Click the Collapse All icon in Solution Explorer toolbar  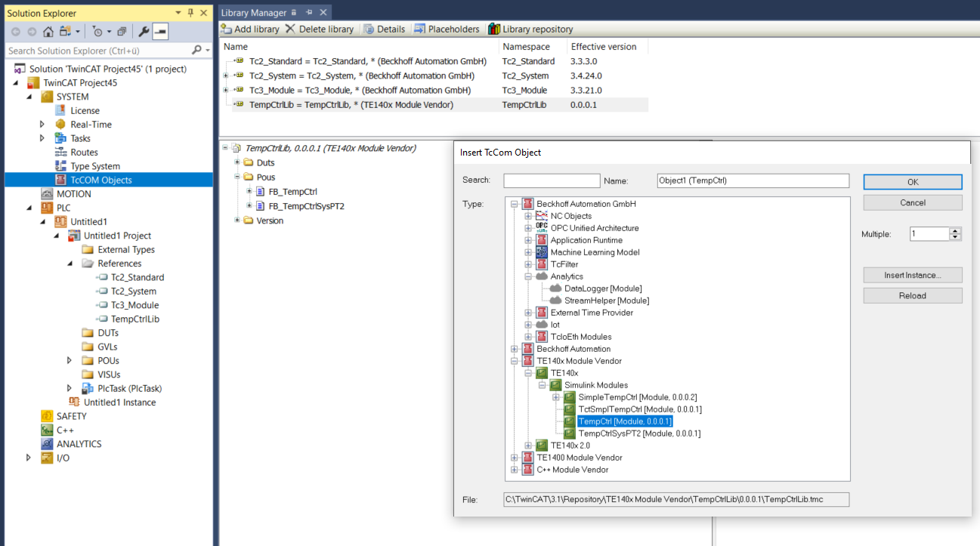tap(121, 32)
